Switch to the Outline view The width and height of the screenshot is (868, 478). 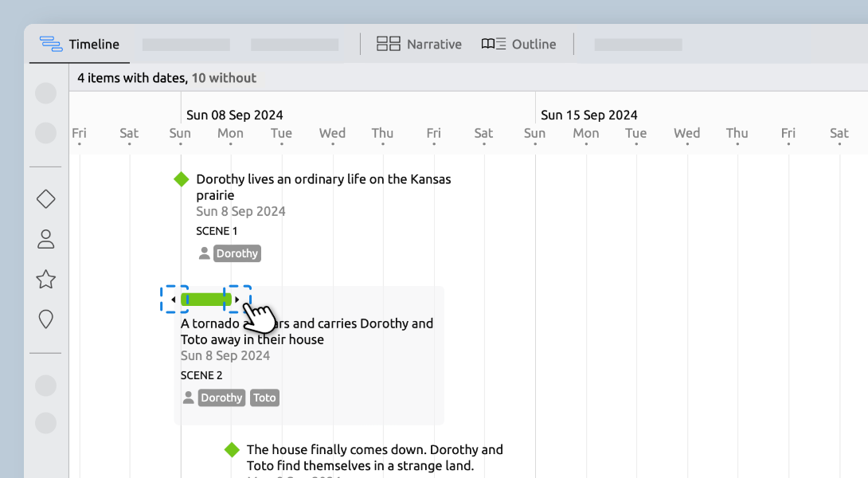click(518, 44)
